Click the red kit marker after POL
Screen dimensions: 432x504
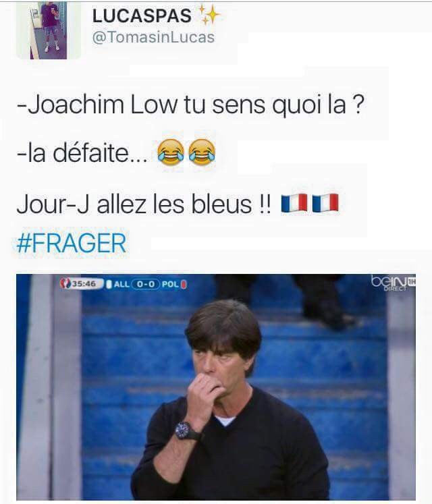click(x=184, y=284)
